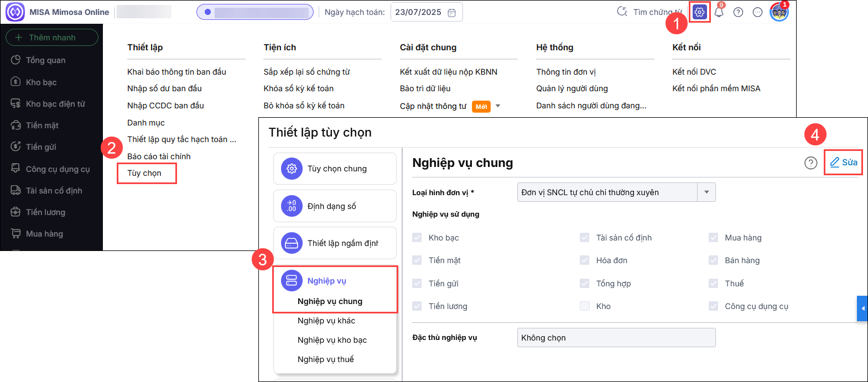Screen dimensions: 868x382
Task: Open the blurred unit selector dropdown in header
Action: [x=255, y=12]
